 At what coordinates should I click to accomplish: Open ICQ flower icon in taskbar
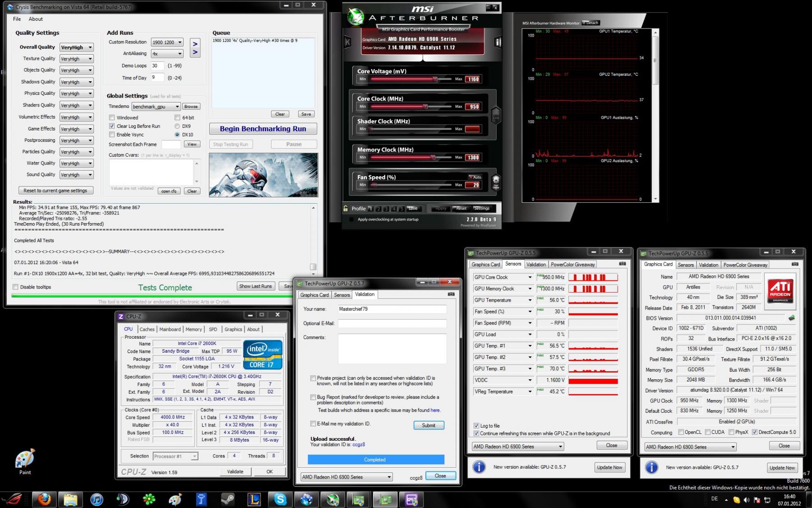(149, 499)
